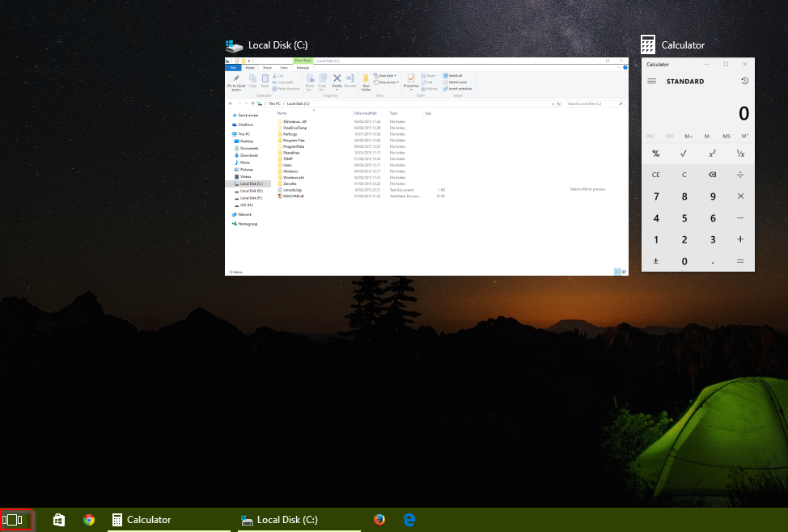Click the search Local Disk box in Explorer

tap(595, 103)
